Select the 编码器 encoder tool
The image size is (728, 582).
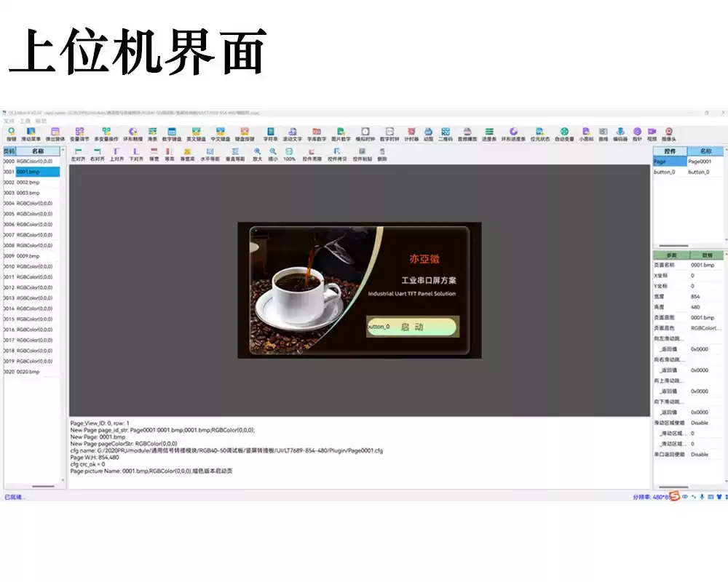(x=620, y=134)
